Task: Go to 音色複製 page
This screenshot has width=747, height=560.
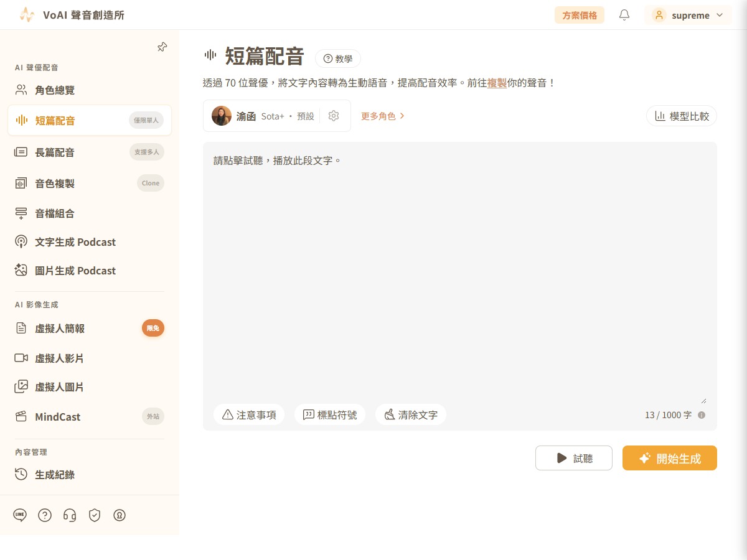Action: pos(90,183)
